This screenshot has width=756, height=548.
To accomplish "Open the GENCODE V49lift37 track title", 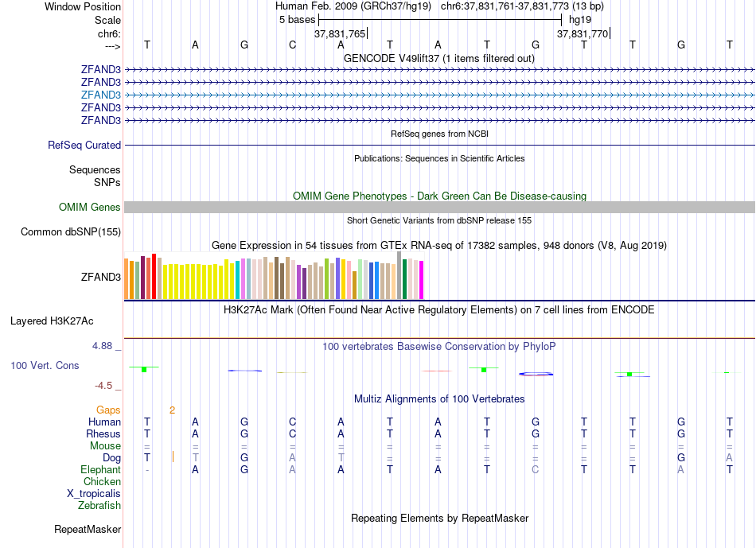I will (x=439, y=58).
